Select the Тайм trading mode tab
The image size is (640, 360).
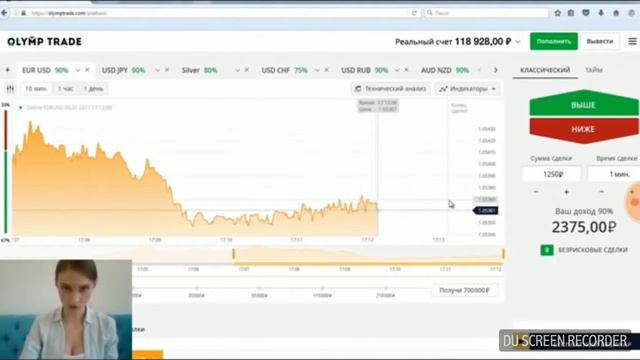[x=594, y=70]
